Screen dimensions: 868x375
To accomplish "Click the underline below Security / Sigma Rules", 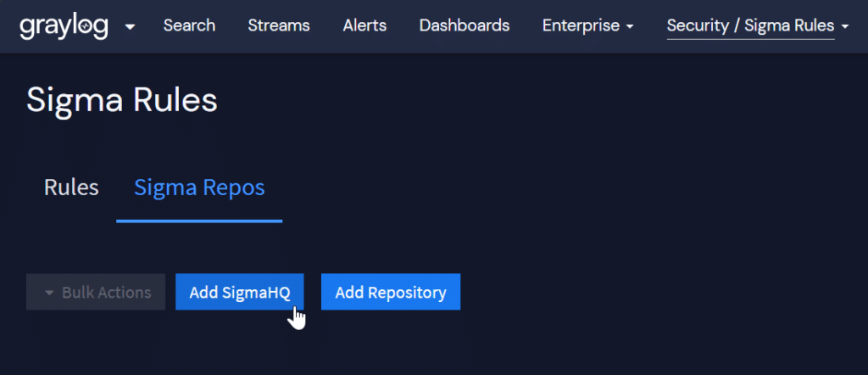I will (x=751, y=40).
